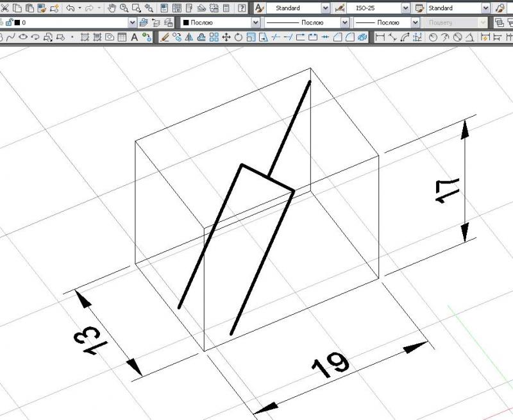The width and height of the screenshot is (513, 420).
Task: Expand the layer list dropdown arrow
Action: 132,22
